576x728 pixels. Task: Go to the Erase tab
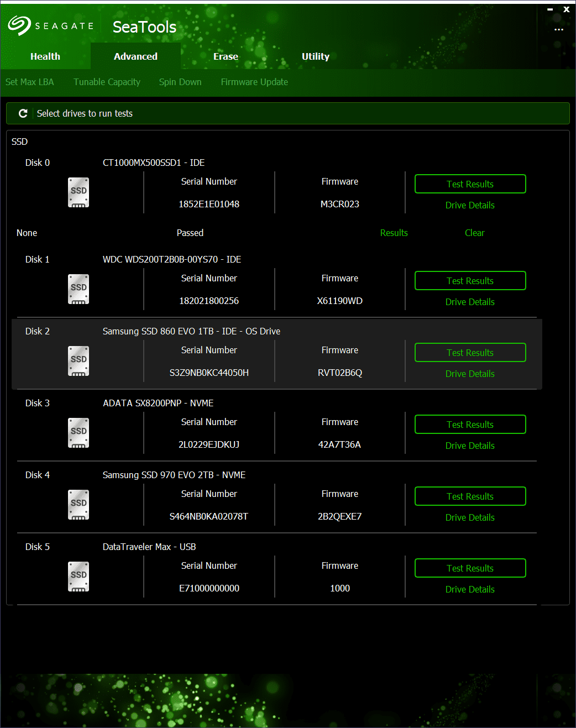[226, 56]
